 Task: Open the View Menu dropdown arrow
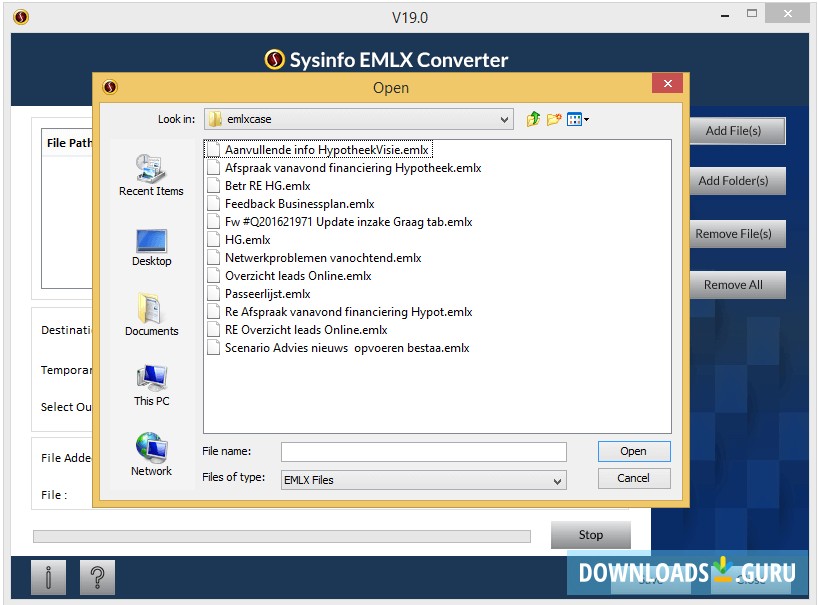tap(584, 118)
